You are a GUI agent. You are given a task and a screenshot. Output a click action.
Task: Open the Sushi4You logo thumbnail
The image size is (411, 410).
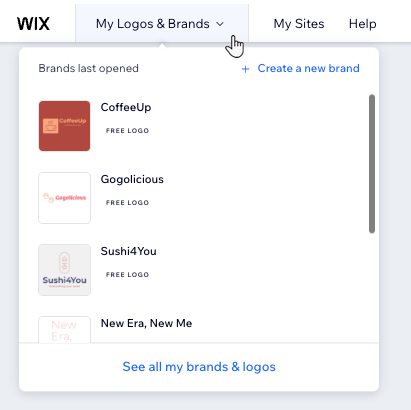click(64, 270)
